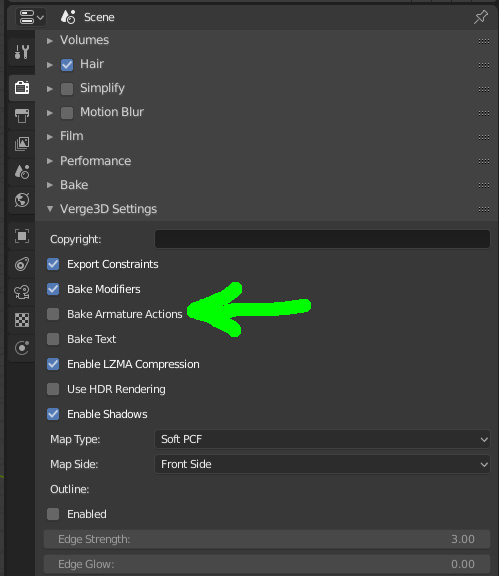
Task: Open the editor type dropdown menu
Action: point(31,17)
